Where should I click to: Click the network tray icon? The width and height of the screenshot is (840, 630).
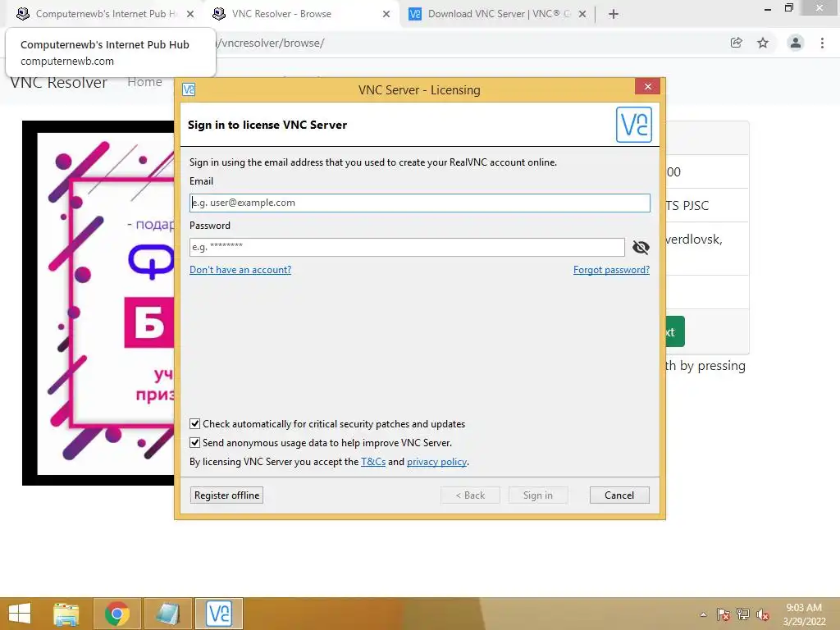(743, 614)
